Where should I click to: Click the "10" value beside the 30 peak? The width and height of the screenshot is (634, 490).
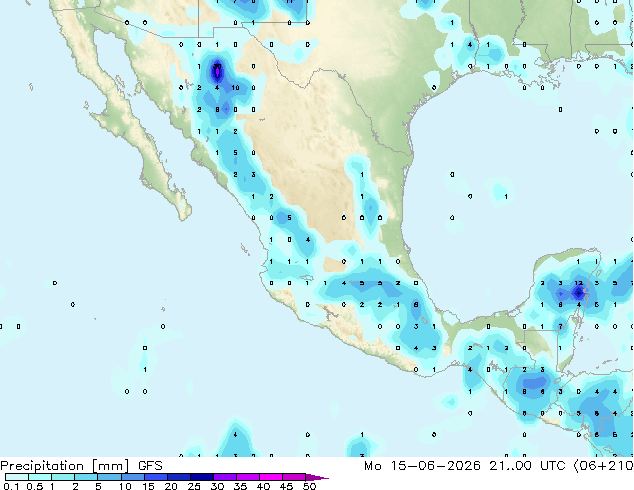[235, 88]
